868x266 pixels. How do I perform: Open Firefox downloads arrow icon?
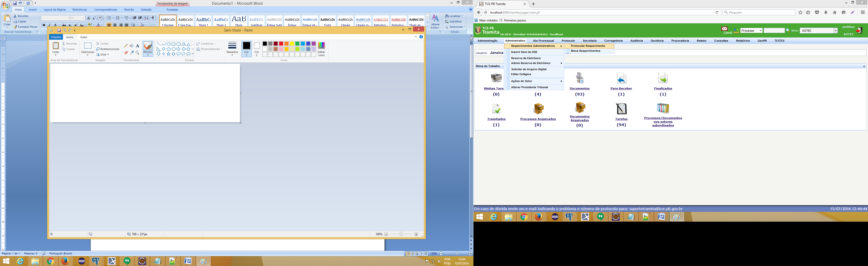pos(826,13)
